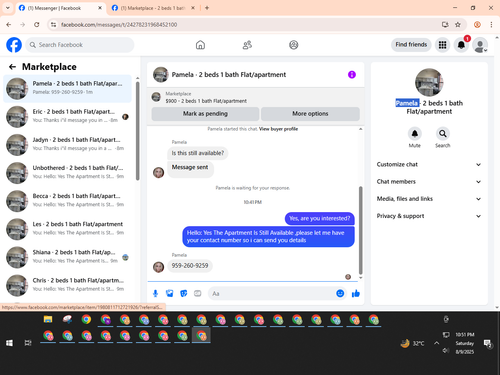Viewport: 500px width, 375px height.
Task: Close the Messenger | Facebook tab
Action: [x=100, y=8]
